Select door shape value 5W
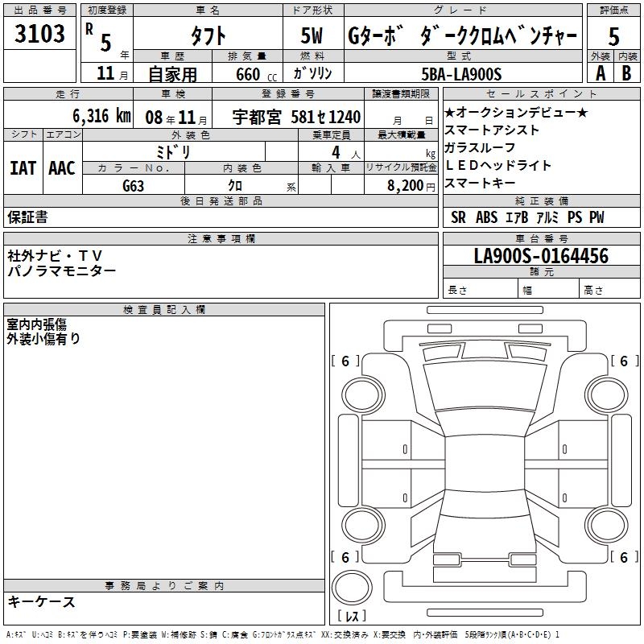Viewport: 644px width, 644px height. [x=312, y=35]
